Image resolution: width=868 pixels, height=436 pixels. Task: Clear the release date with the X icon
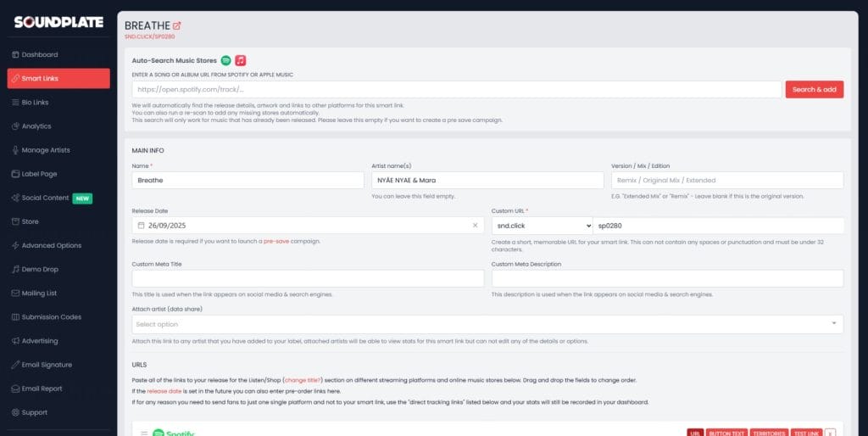(475, 226)
